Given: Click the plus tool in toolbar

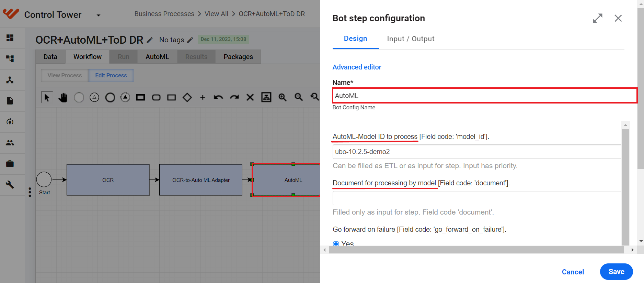Looking at the screenshot, I should click(203, 98).
